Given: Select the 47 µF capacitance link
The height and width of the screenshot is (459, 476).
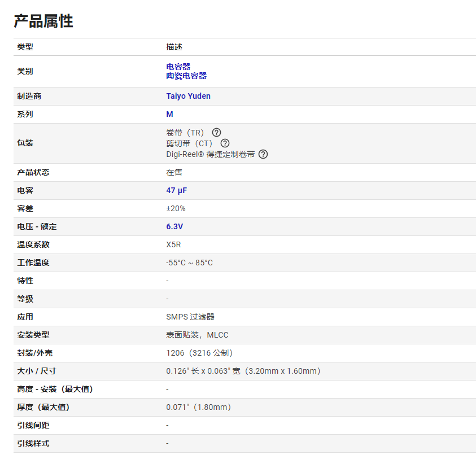Looking at the screenshot, I should (176, 190).
